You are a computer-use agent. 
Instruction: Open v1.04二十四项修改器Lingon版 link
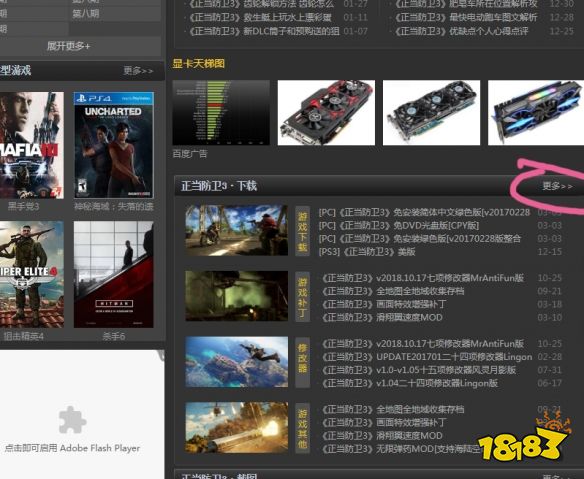(x=409, y=383)
